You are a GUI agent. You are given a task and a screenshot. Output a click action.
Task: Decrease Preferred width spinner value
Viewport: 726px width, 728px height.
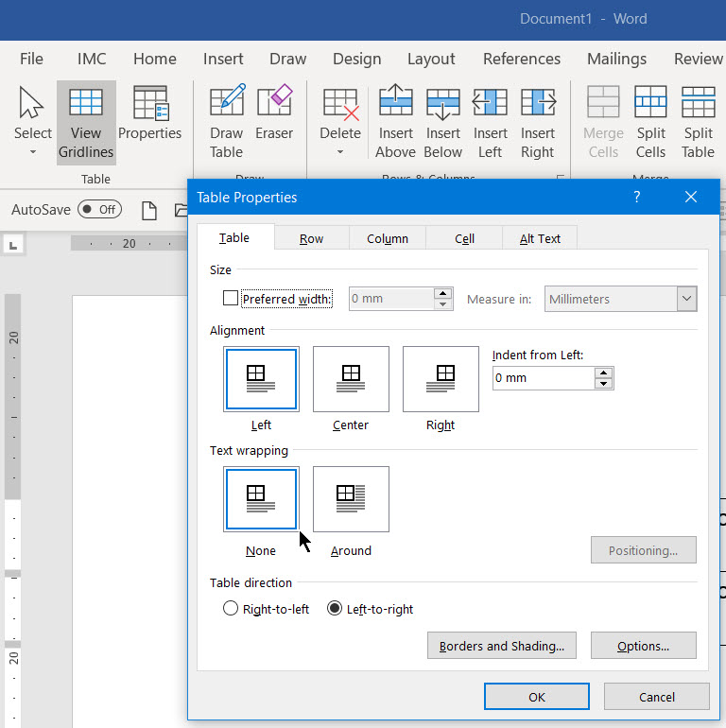click(442, 304)
